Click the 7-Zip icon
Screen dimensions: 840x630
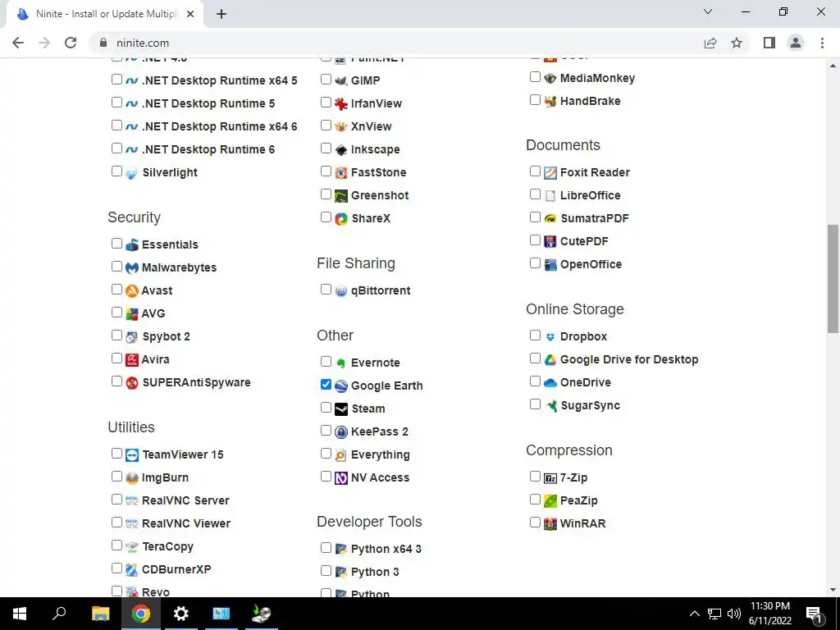[x=550, y=478]
